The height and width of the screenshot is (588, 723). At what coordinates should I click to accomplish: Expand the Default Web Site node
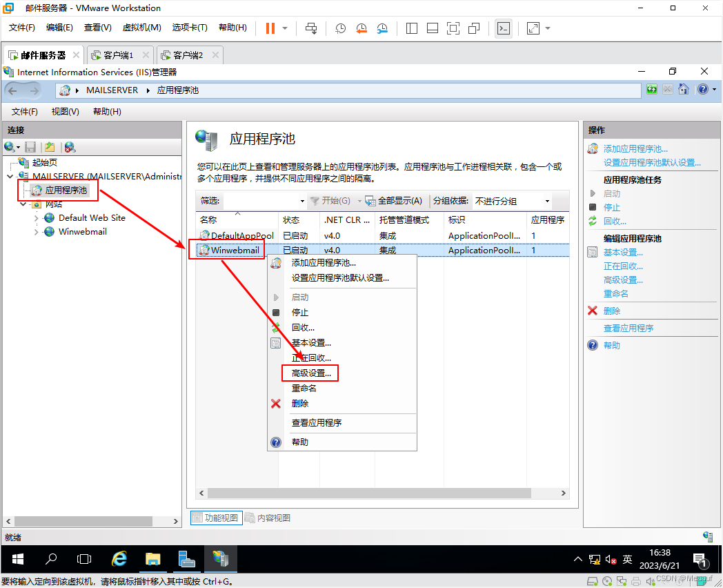click(37, 217)
